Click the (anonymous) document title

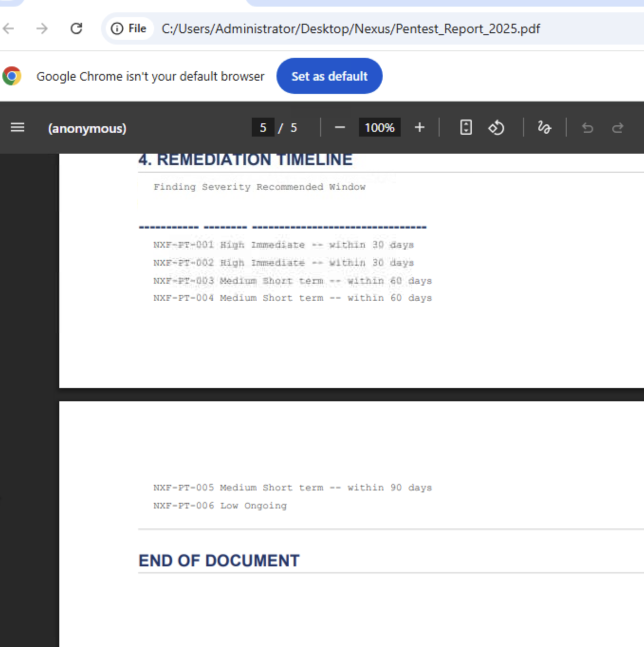pyautogui.click(x=87, y=128)
